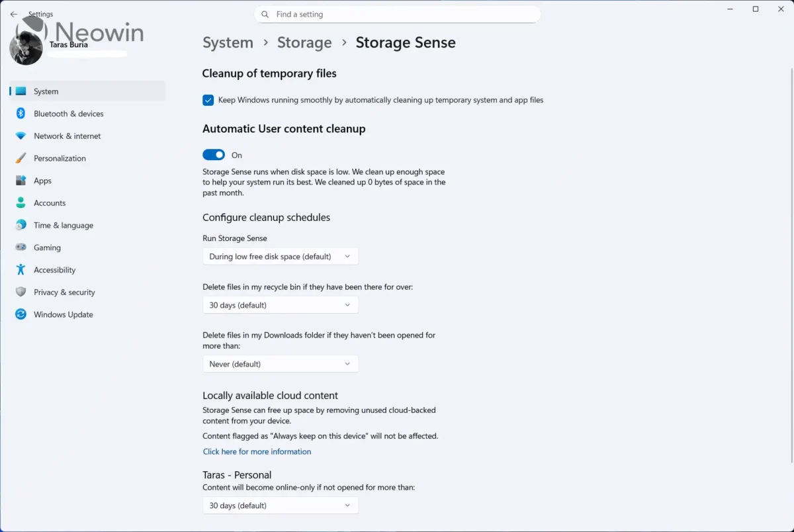The image size is (794, 532).
Task: Enable cleanup of temporary system and app files
Action: click(208, 100)
